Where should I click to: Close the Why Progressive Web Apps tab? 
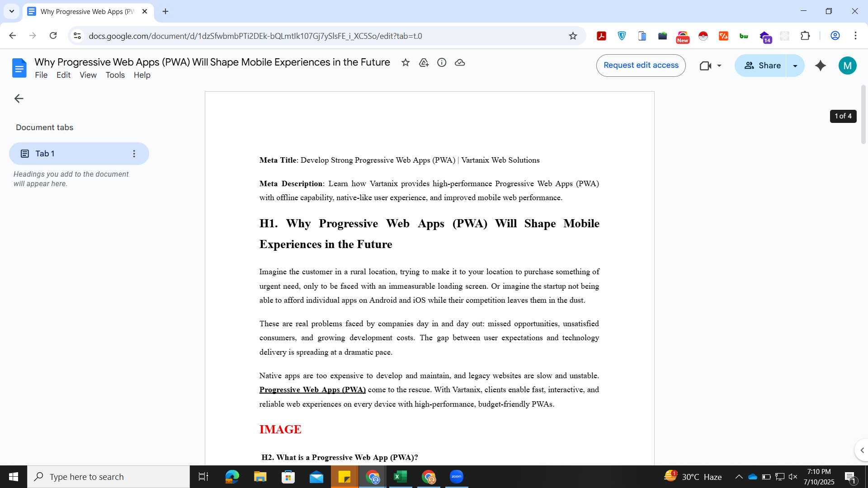coord(145,11)
